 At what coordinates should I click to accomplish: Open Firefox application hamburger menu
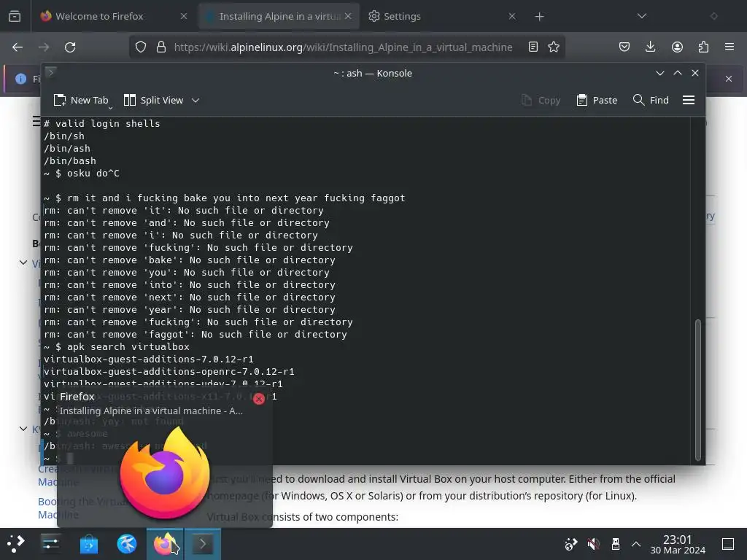(x=729, y=47)
